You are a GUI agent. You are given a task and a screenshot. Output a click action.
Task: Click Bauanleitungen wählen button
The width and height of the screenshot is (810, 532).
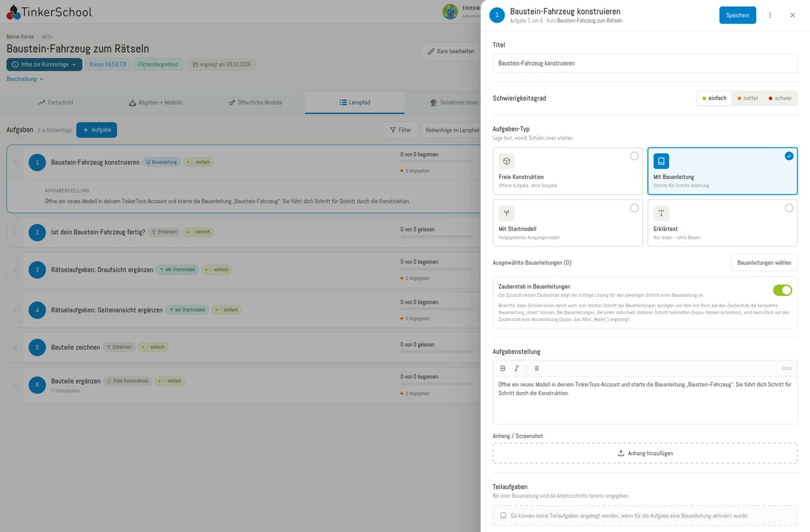[x=764, y=263]
